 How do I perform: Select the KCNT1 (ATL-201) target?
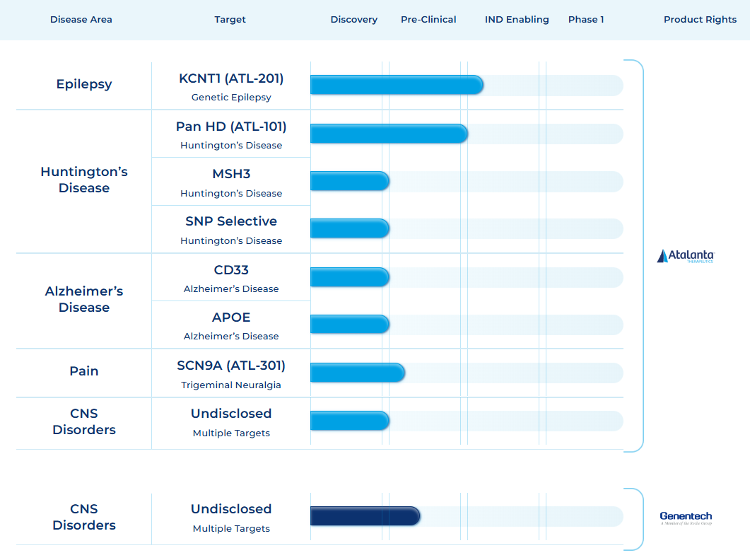point(231,78)
